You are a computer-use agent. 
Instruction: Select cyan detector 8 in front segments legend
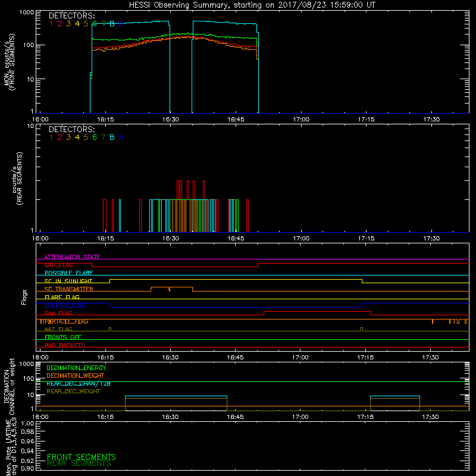coord(112,24)
